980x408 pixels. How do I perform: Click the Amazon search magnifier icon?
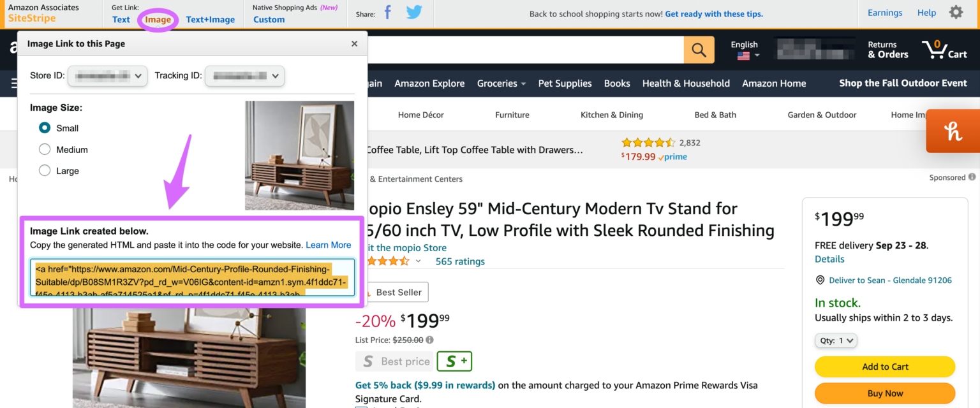699,49
